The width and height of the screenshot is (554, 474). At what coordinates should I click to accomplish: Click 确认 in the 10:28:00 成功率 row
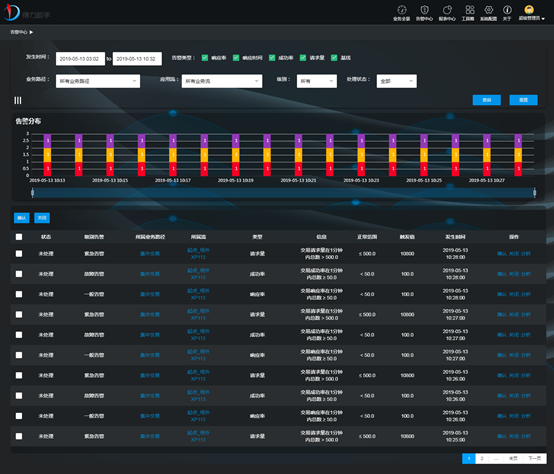pyautogui.click(x=502, y=274)
